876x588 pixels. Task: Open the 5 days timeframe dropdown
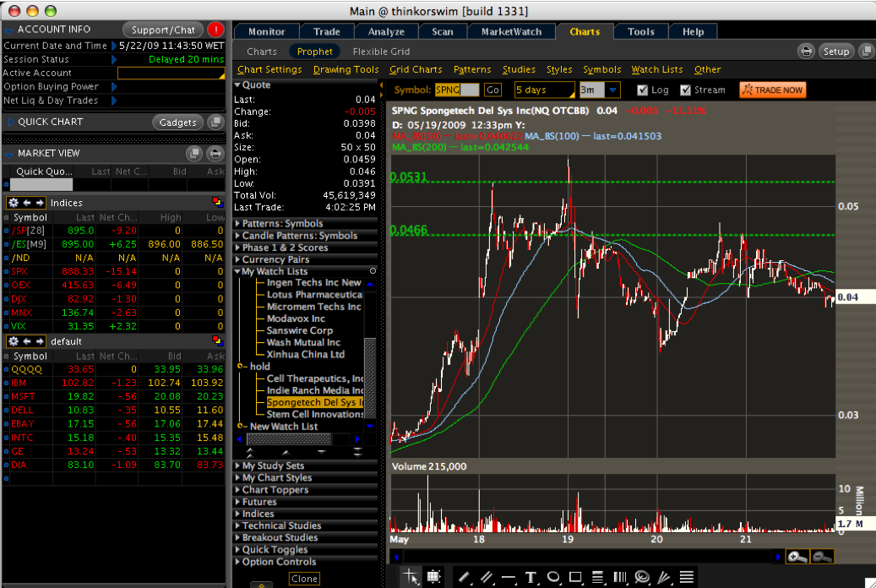tap(544, 90)
